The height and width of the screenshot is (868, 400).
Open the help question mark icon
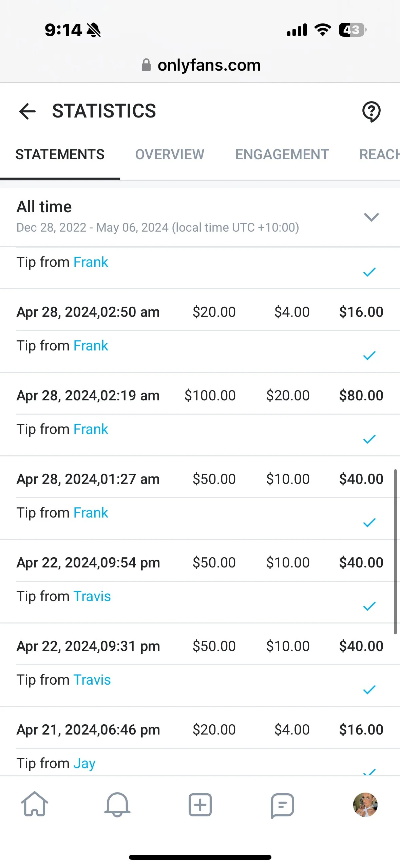(x=371, y=111)
